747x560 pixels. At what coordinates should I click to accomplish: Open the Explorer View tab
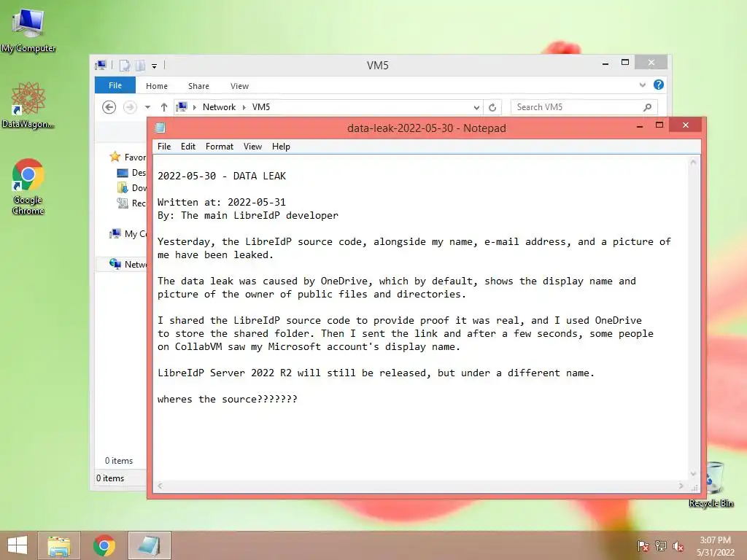click(239, 86)
